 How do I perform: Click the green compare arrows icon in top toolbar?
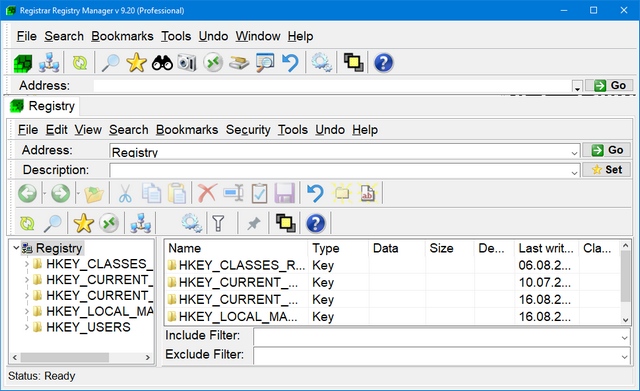pos(213,63)
